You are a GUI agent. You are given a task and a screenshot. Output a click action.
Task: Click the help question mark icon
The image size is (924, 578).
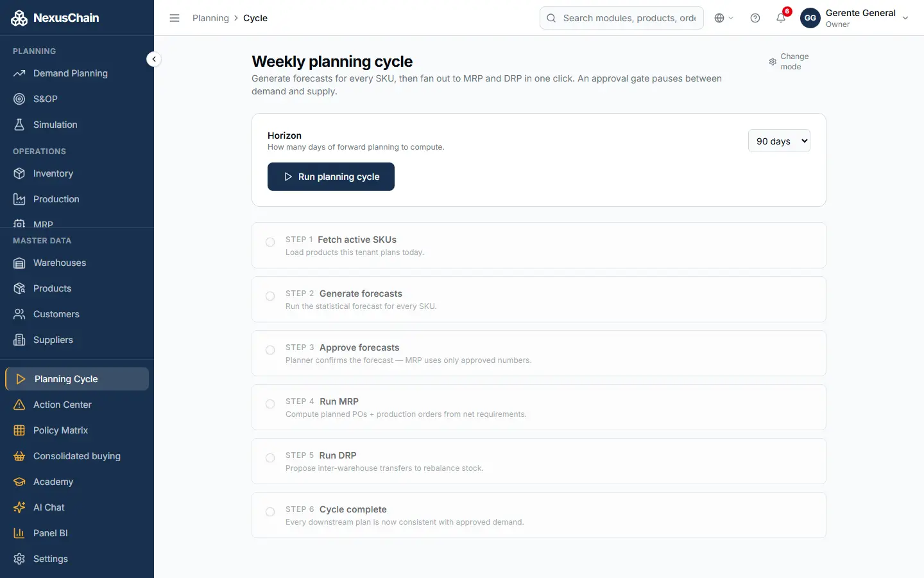tap(755, 18)
